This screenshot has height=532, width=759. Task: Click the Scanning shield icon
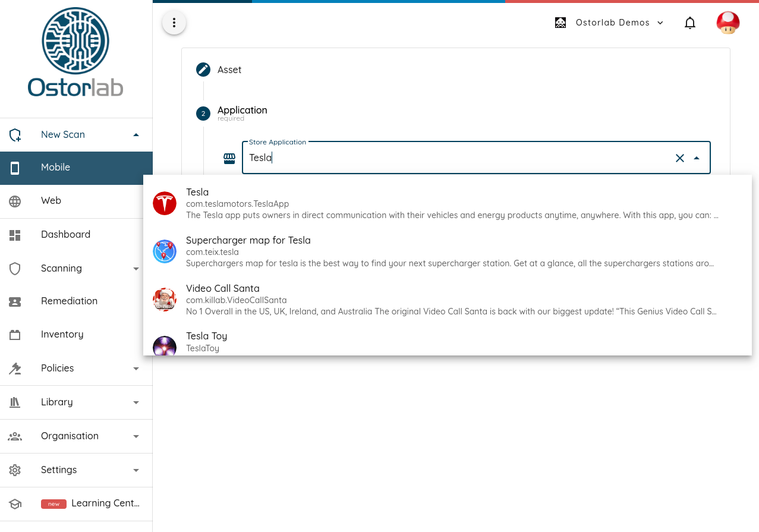coord(14,268)
